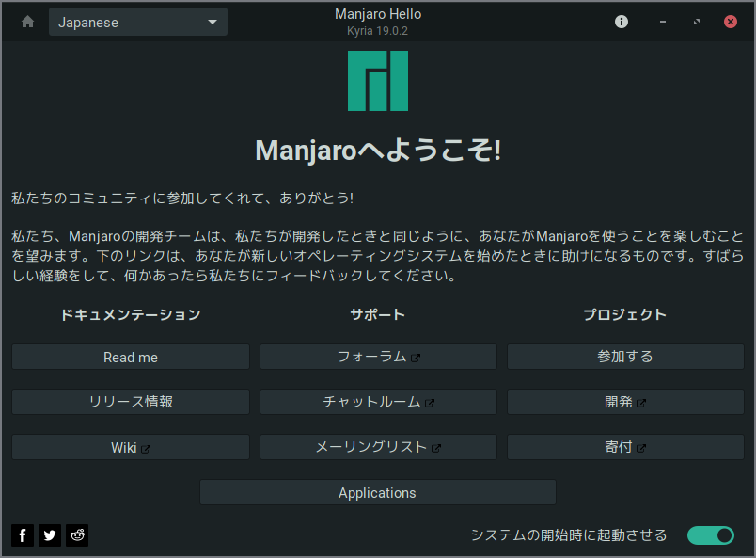Minimize the Manjaro Hello window
This screenshot has height=558, width=756.
(x=663, y=22)
